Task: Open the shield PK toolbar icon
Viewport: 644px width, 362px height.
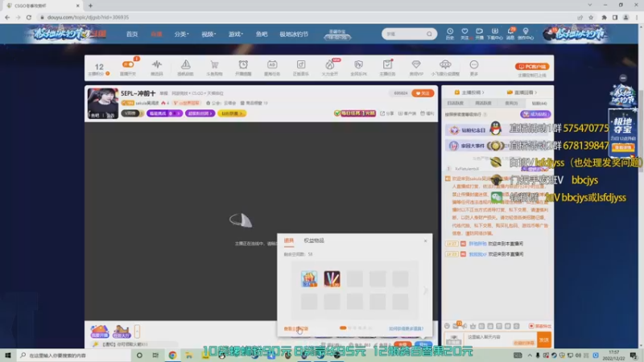Action: click(358, 68)
